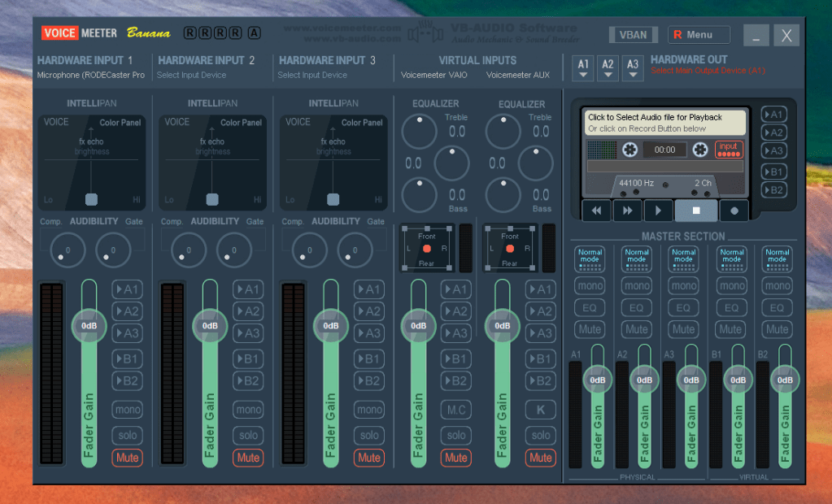The height and width of the screenshot is (504, 832).
Task: Open A2 hardware out device dropdown
Action: [608, 68]
